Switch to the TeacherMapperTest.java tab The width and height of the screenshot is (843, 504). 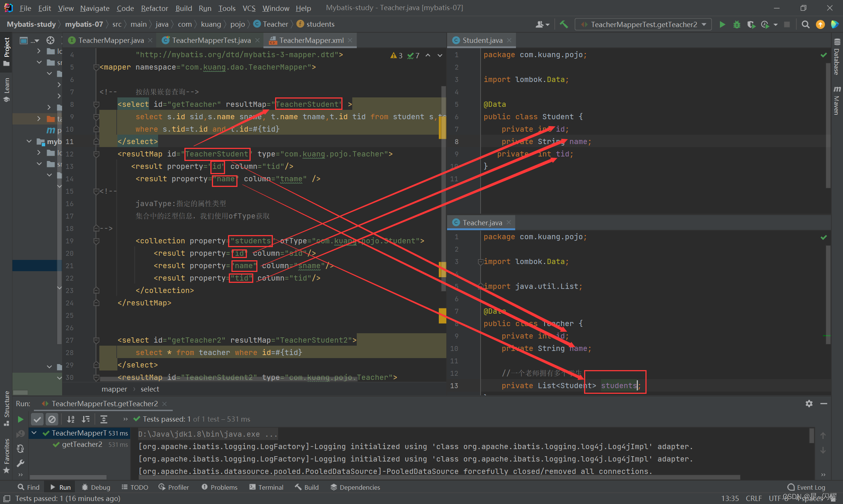(211, 40)
